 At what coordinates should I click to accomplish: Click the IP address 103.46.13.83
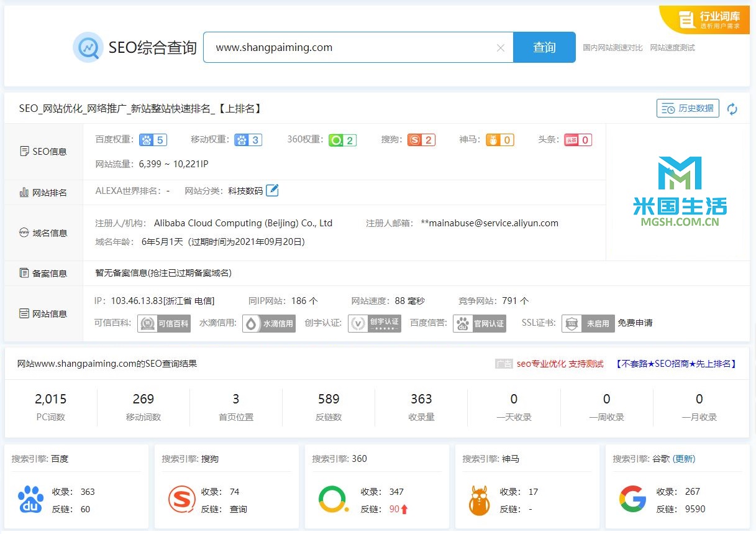136,301
